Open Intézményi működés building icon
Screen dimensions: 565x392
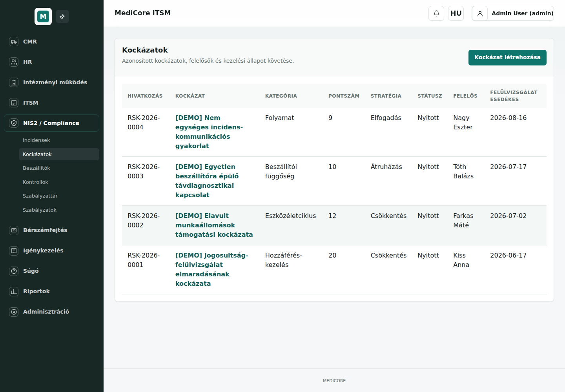click(x=14, y=82)
